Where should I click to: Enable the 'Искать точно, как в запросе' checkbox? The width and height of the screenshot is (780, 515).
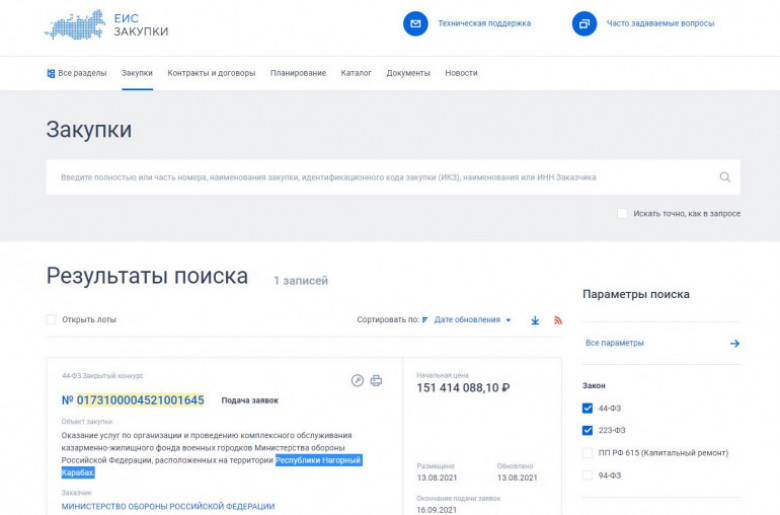(x=622, y=213)
